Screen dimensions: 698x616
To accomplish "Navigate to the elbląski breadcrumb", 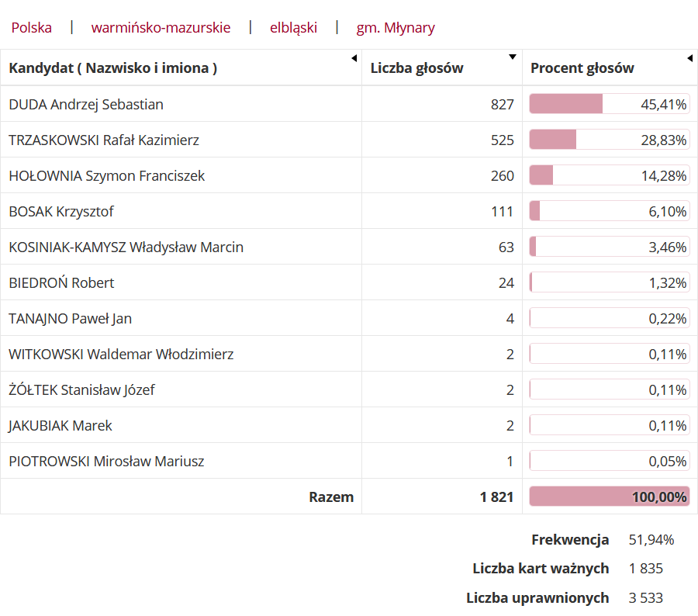I will (293, 28).
